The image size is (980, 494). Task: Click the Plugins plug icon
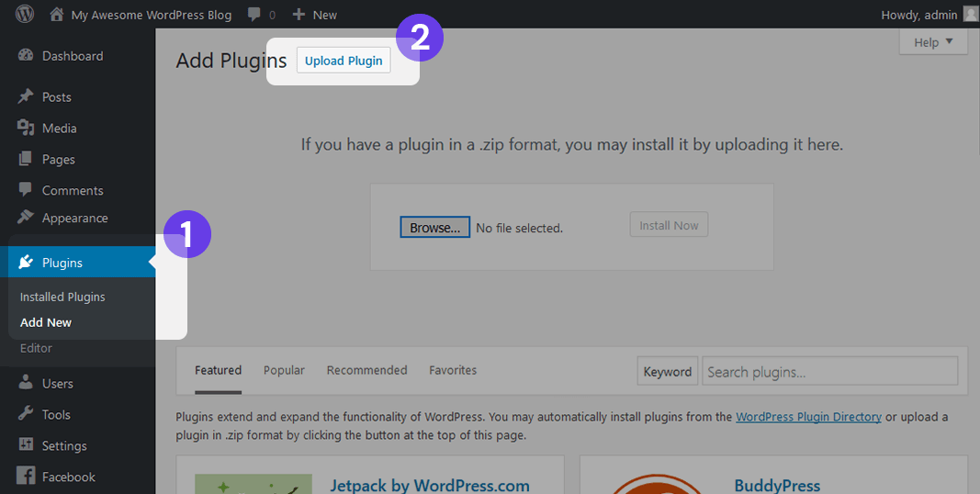pos(26,263)
